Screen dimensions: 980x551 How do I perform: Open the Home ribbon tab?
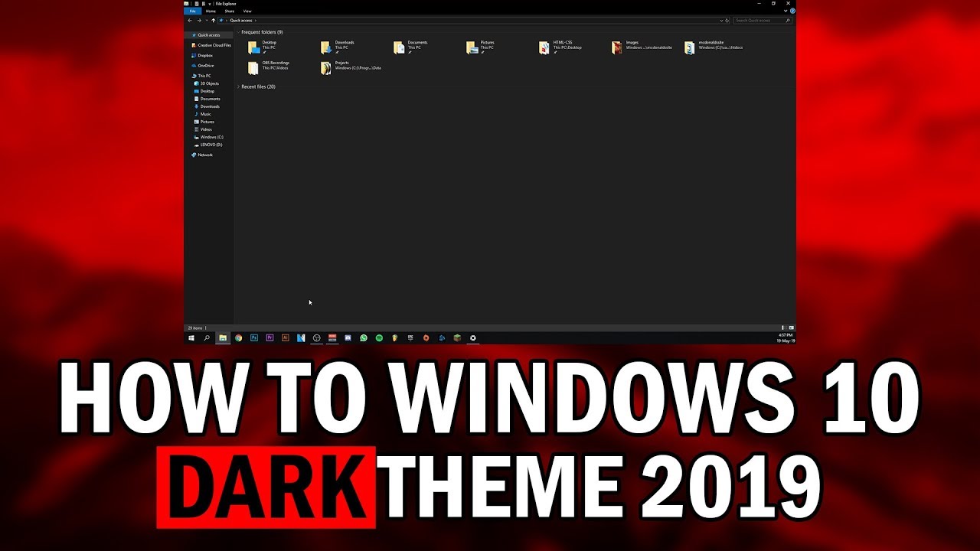pyautogui.click(x=211, y=11)
